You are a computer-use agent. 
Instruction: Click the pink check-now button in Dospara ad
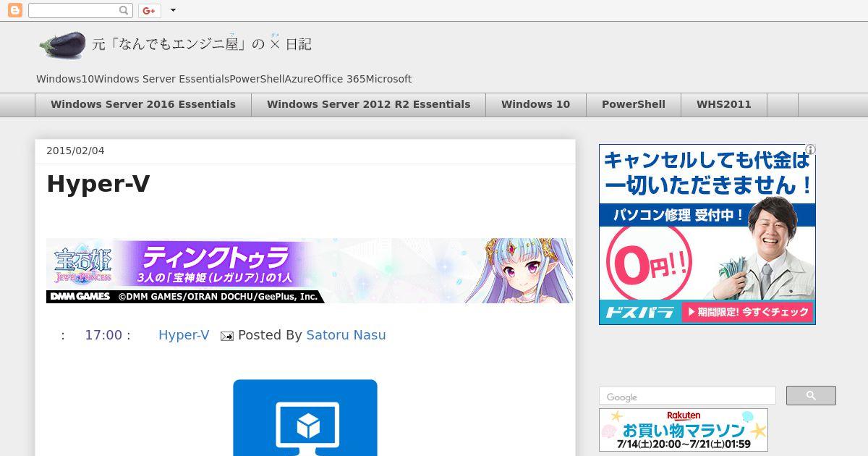747,312
